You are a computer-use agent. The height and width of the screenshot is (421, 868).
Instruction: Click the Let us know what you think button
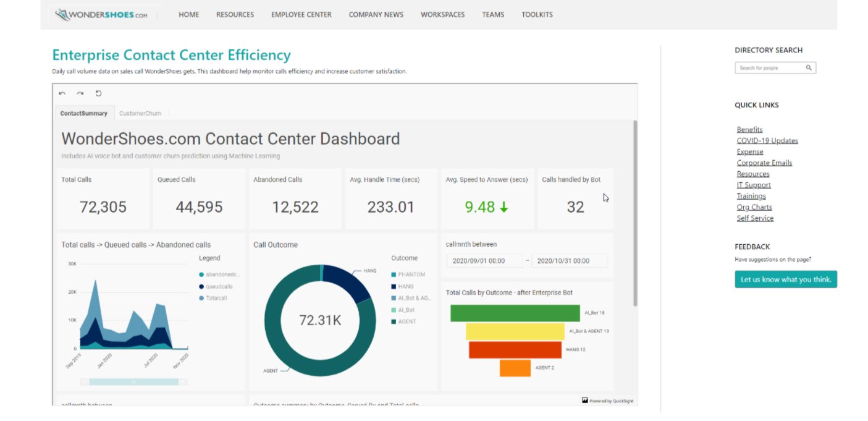(785, 279)
